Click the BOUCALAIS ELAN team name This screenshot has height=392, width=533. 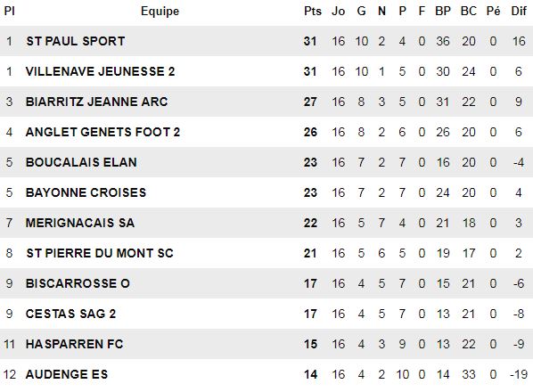[x=81, y=162]
